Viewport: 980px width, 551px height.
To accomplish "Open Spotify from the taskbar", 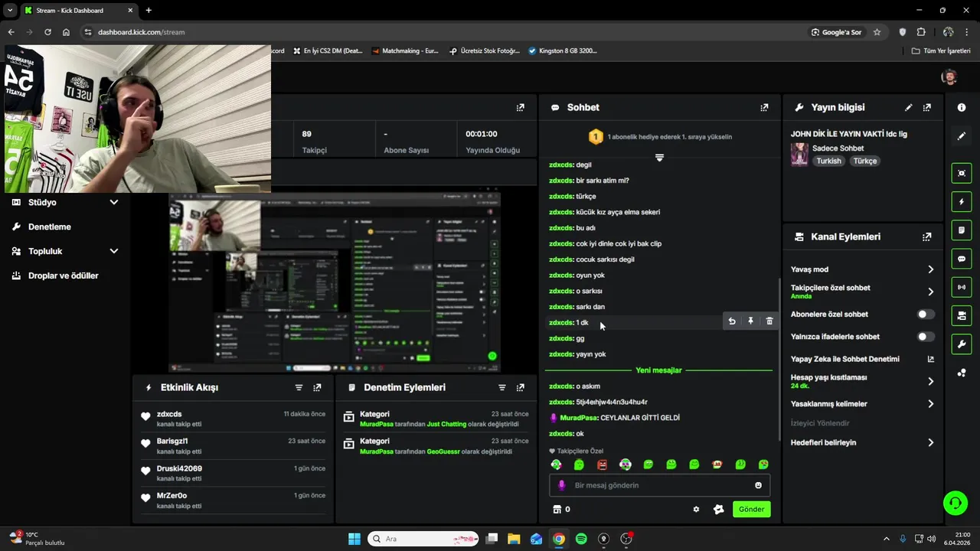I will pos(581,539).
